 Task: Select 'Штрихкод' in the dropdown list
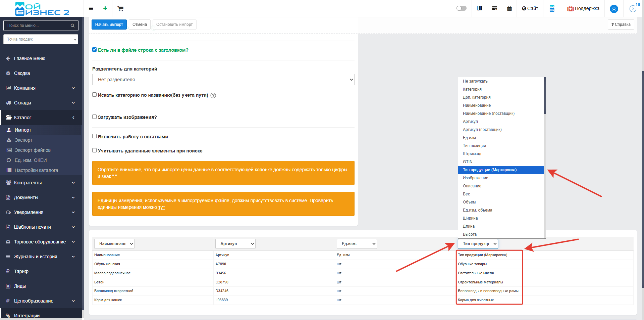pos(472,154)
